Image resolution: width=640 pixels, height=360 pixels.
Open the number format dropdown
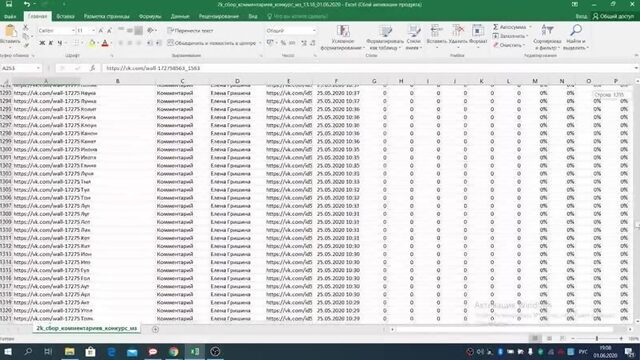314,31
